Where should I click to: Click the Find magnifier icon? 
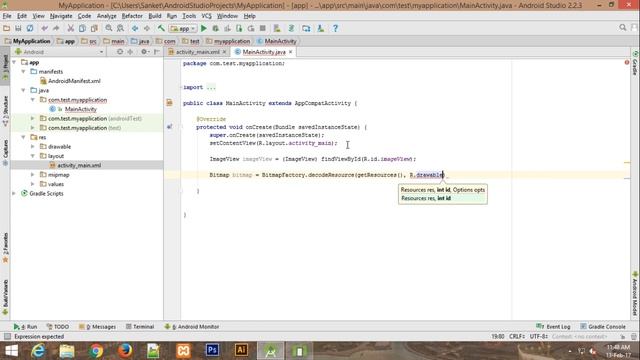[x=109, y=28]
